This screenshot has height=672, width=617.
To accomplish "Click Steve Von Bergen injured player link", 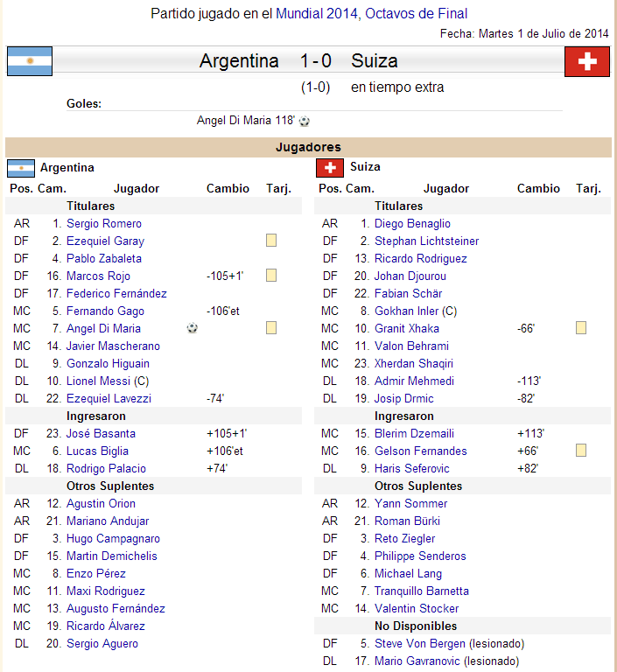I will point(420,643).
